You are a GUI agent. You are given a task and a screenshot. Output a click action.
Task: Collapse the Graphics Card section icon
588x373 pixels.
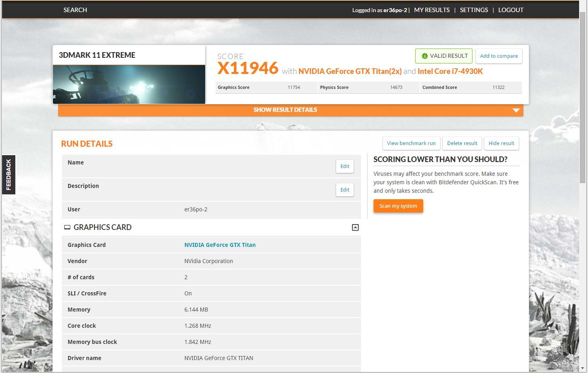(x=355, y=228)
